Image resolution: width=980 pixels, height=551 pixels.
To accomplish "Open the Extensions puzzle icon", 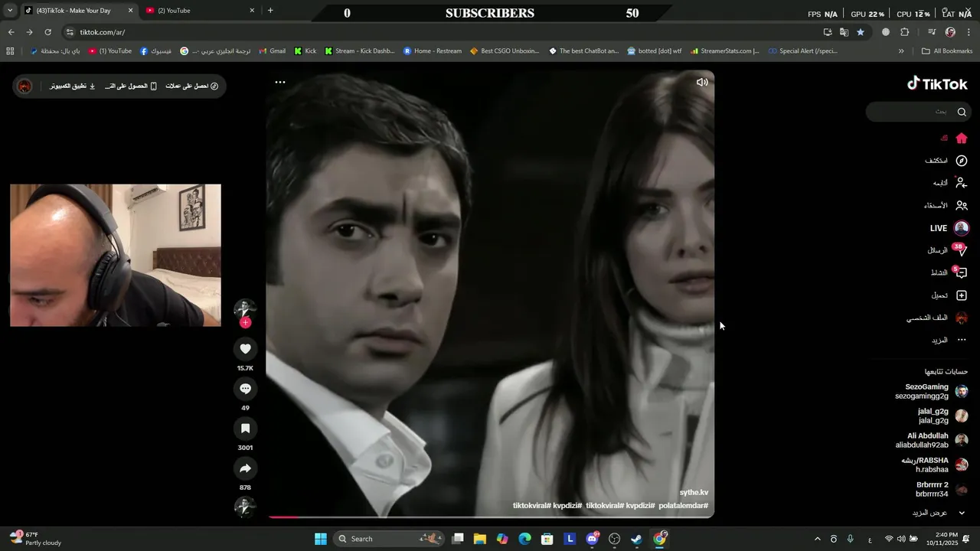I will point(904,32).
